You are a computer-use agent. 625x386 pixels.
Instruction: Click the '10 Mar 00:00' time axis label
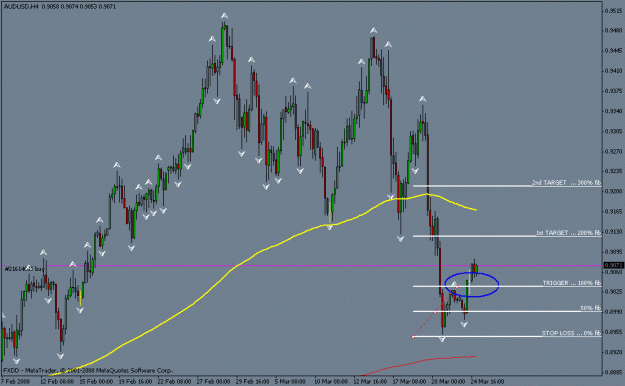(x=331, y=382)
